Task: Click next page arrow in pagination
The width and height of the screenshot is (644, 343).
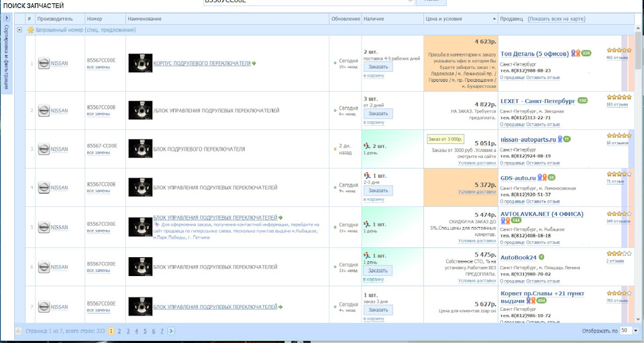Action: pos(171,331)
